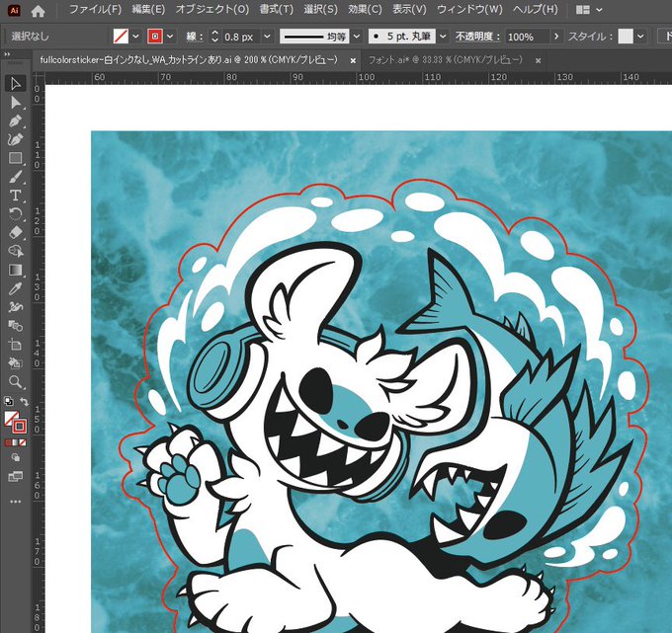The width and height of the screenshot is (672, 633).
Task: Open stroke weight dropdown arrow
Action: click(267, 37)
